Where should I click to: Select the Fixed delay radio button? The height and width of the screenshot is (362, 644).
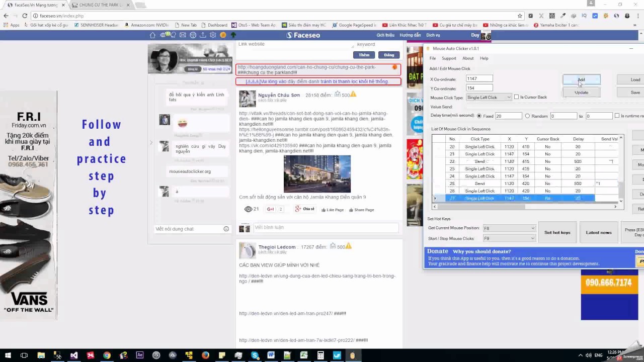479,116
